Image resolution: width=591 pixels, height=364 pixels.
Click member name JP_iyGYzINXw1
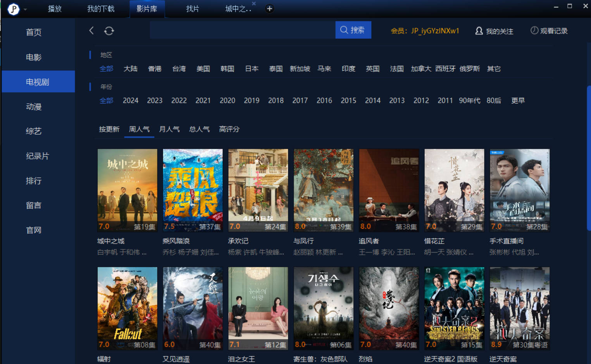pyautogui.click(x=435, y=31)
